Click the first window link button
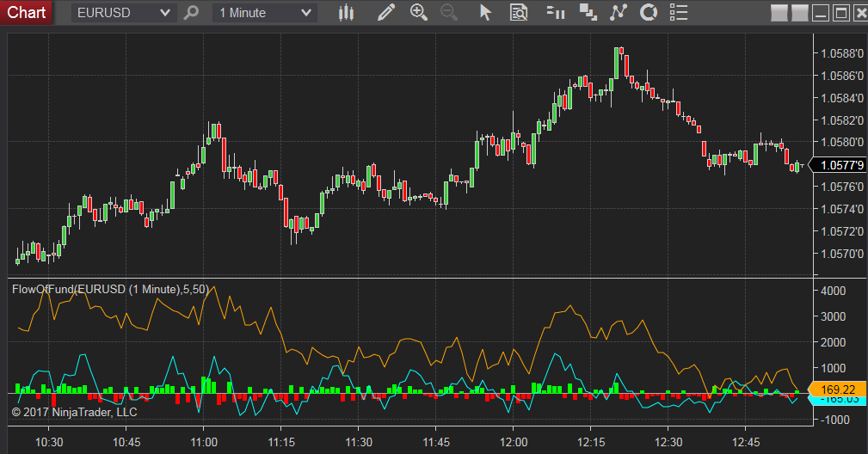Image resolution: width=868 pixels, height=454 pixels. [x=779, y=13]
